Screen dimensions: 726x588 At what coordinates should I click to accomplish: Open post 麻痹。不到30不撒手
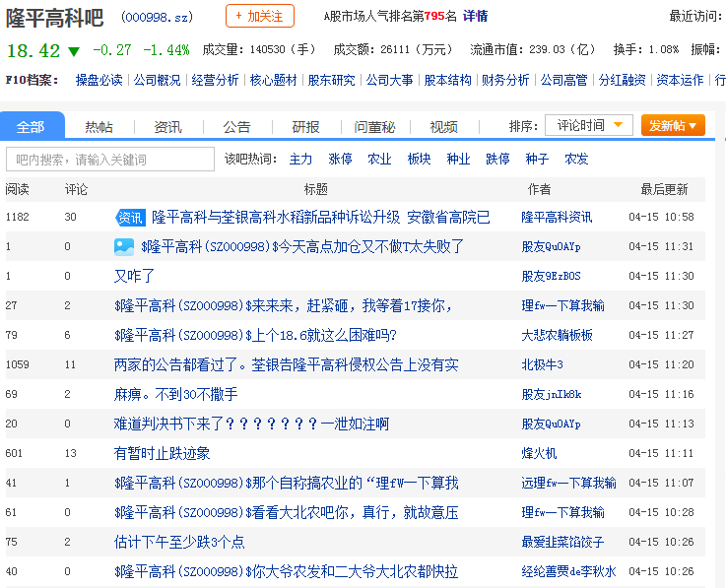click(x=176, y=395)
